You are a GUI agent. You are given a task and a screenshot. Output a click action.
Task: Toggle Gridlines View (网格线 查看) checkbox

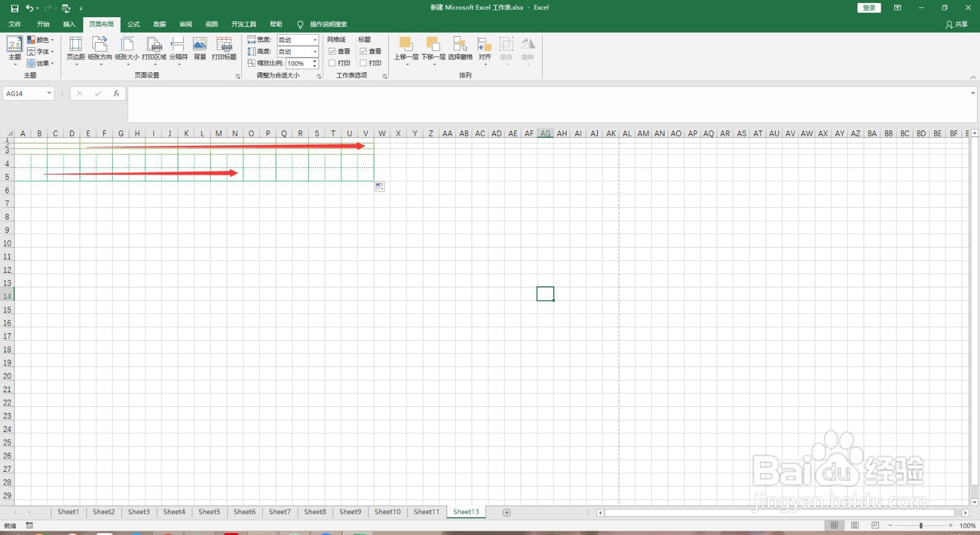(332, 51)
